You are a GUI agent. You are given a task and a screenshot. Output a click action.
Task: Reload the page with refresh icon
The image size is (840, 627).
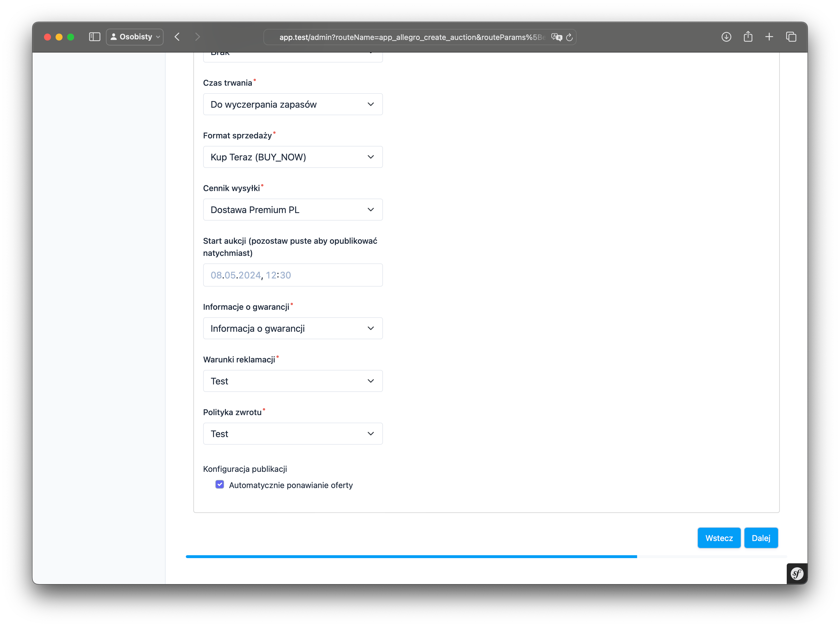(x=569, y=37)
